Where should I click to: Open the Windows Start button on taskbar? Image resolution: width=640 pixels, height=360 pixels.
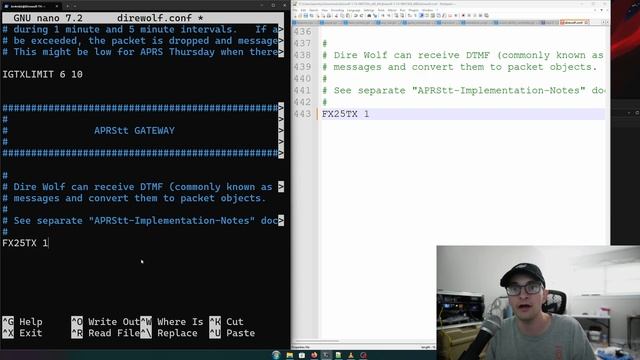pyautogui.click(x=276, y=355)
